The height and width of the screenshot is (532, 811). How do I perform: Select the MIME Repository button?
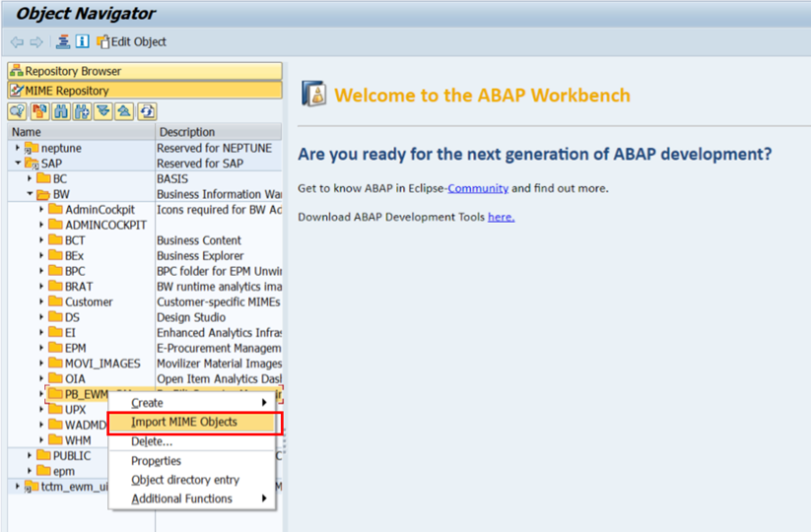point(144,91)
